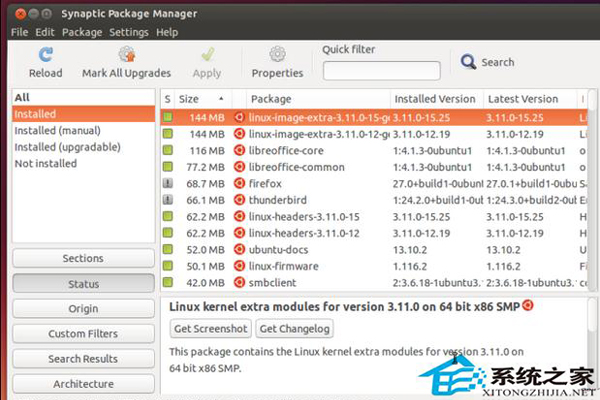This screenshot has width=600, height=400.
Task: Switch to the Architecture filter view
Action: point(83,384)
